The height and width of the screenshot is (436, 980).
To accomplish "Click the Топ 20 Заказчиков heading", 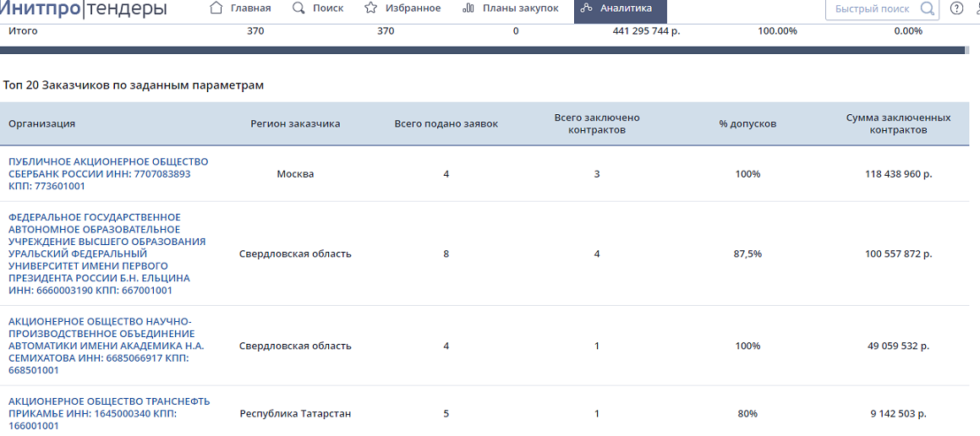I will [133, 85].
